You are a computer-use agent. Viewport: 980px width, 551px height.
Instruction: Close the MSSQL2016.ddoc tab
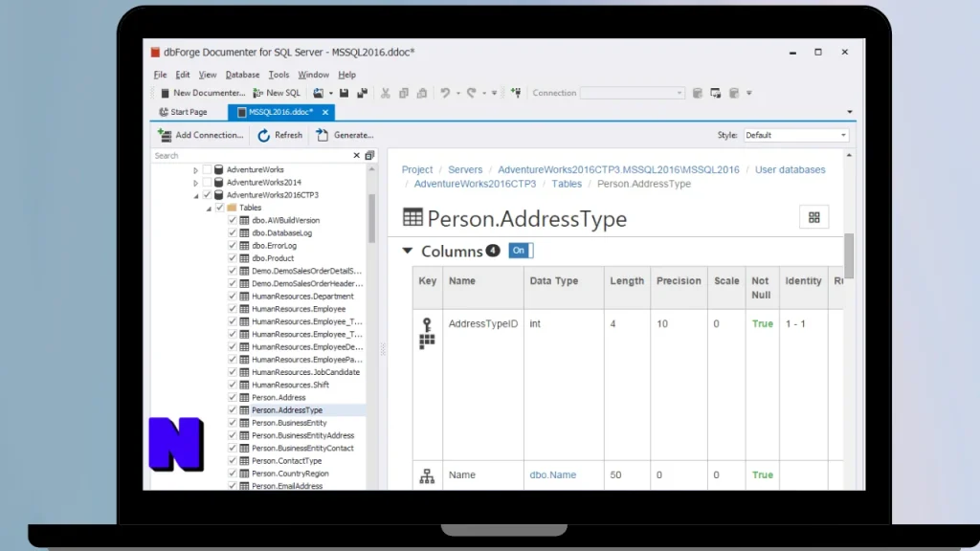coord(325,112)
